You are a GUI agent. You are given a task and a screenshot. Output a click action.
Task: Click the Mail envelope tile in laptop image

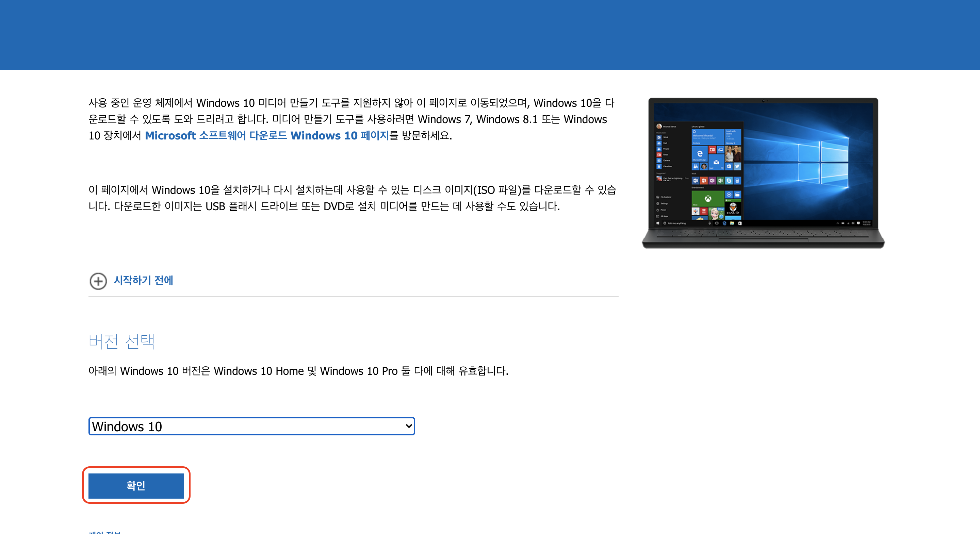(716, 162)
